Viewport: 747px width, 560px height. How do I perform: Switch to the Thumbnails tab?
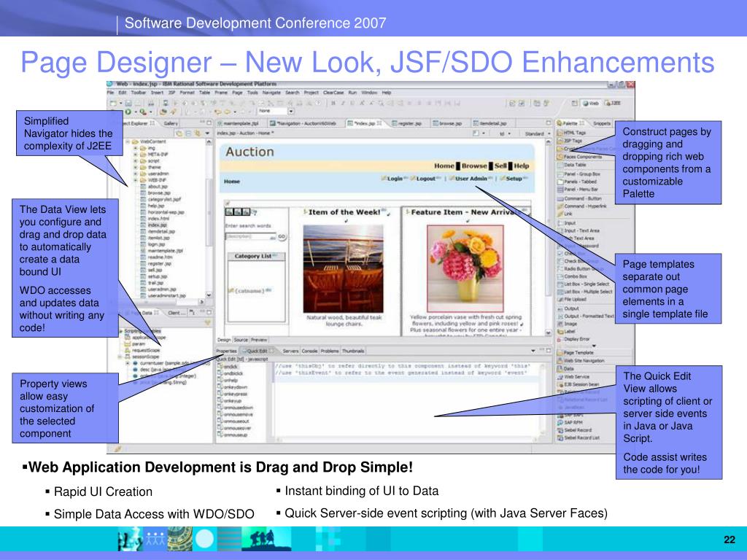[x=353, y=351]
